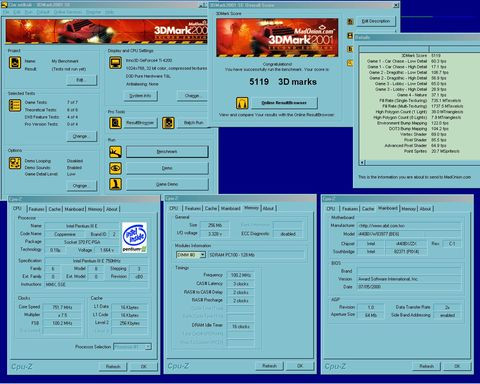Start the Benchmark run
The image size is (480, 384).
pyautogui.click(x=167, y=152)
